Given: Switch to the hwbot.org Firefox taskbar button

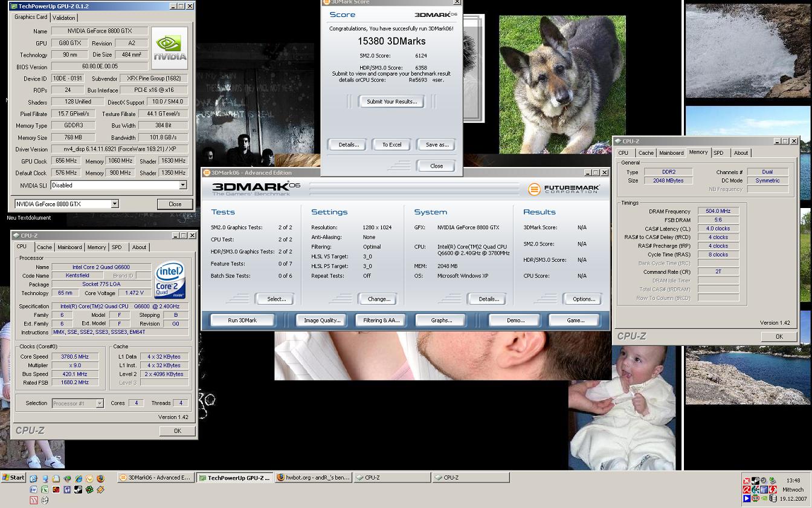Looking at the screenshot, I should pos(313,478).
